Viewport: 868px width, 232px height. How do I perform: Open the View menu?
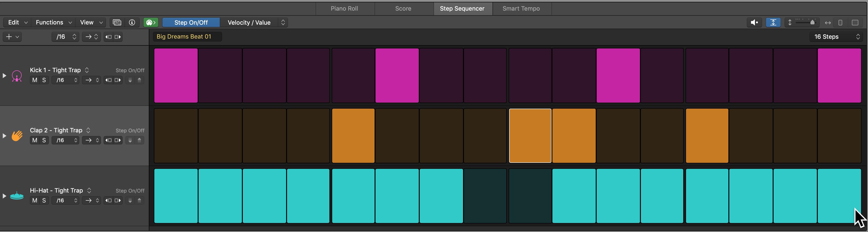tap(91, 22)
